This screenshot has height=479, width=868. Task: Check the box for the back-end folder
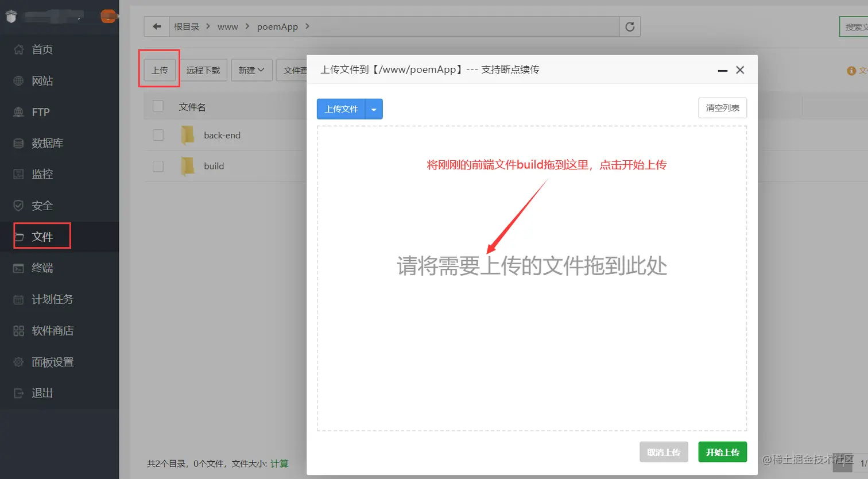[x=158, y=135]
